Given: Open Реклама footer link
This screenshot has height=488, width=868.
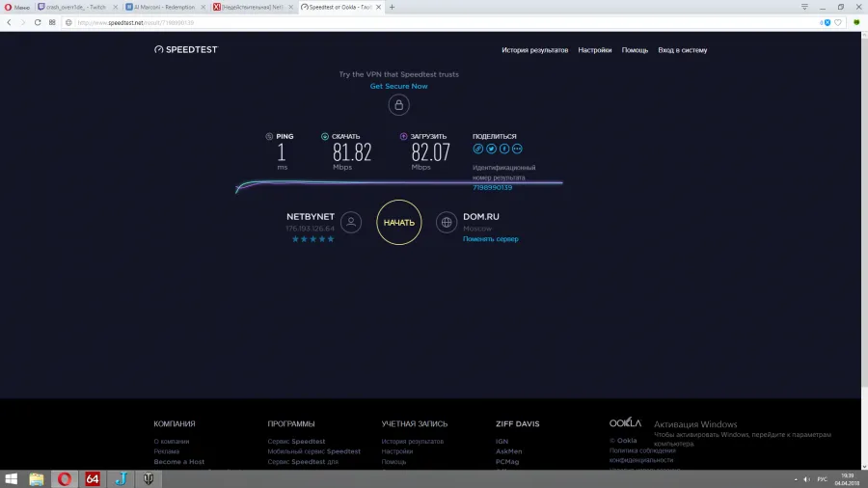Looking at the screenshot, I should 167,451.
